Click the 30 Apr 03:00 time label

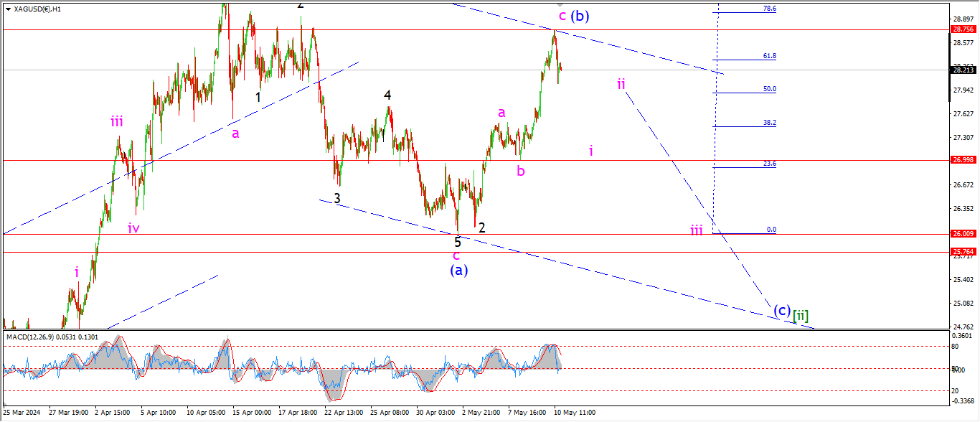(x=436, y=413)
